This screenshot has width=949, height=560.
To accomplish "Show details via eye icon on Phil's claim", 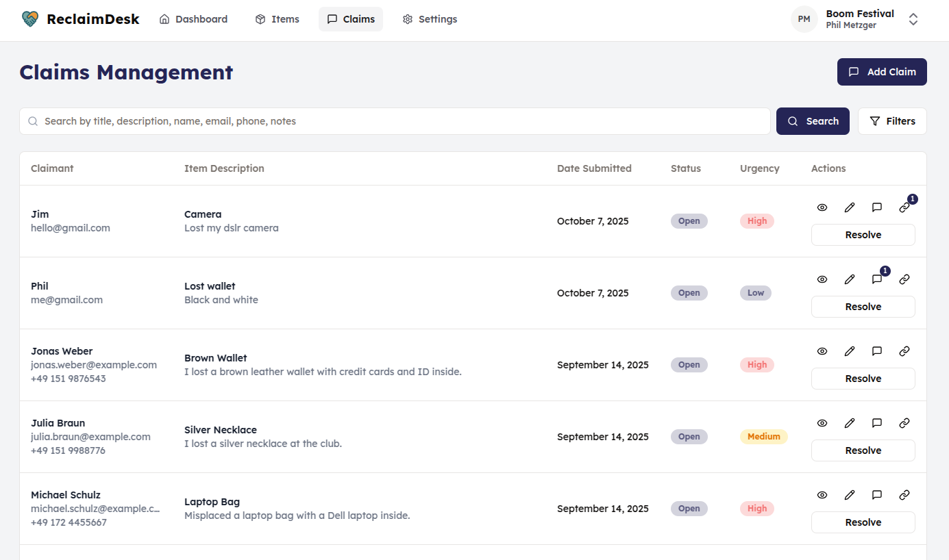I will tap(822, 279).
